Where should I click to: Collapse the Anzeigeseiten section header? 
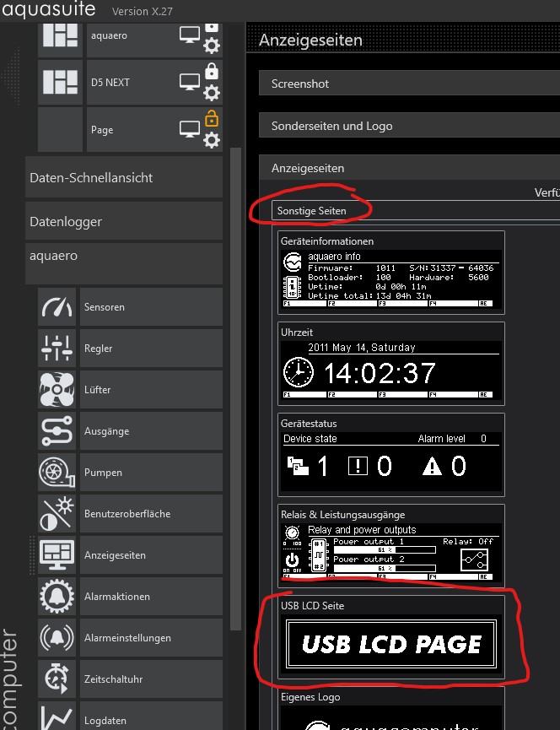pyautogui.click(x=409, y=168)
